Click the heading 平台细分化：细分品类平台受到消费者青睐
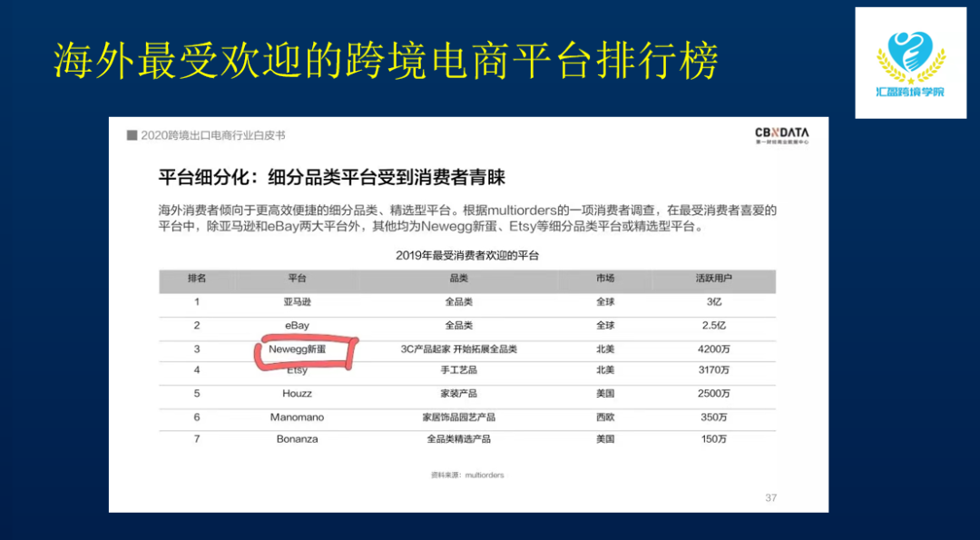 pos(332,178)
